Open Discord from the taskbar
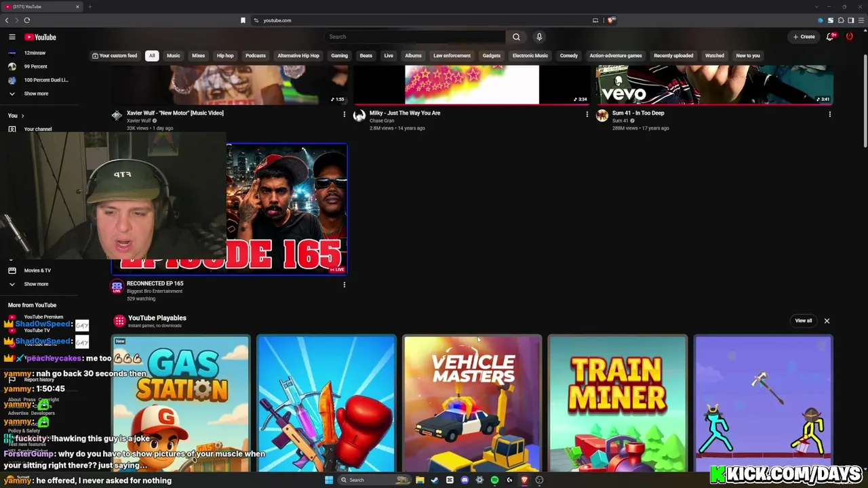 (465, 480)
